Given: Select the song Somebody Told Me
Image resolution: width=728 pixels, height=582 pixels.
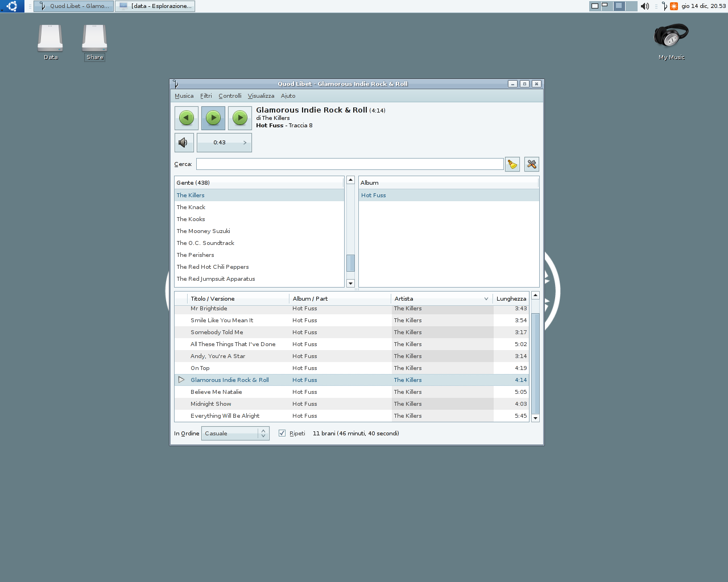Looking at the screenshot, I should pos(351,332).
